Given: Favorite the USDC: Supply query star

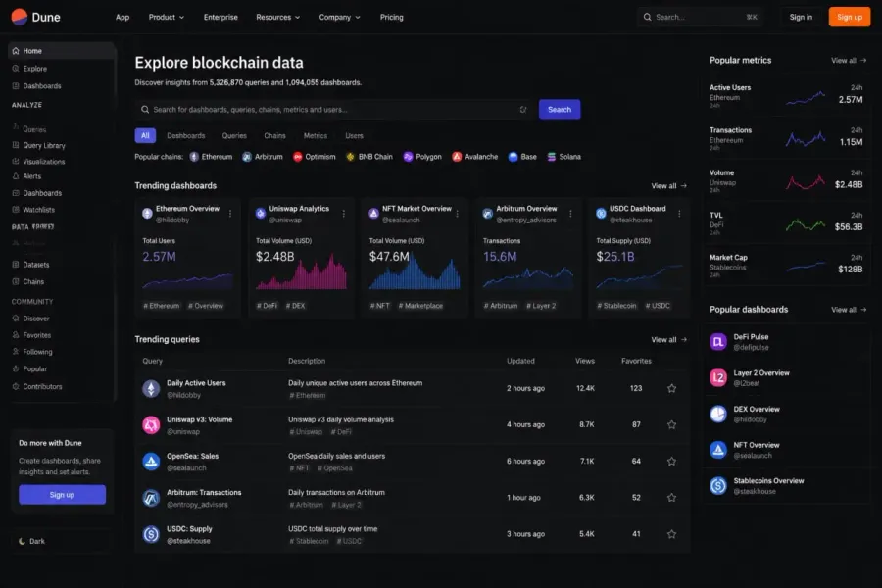Looking at the screenshot, I should coord(671,534).
